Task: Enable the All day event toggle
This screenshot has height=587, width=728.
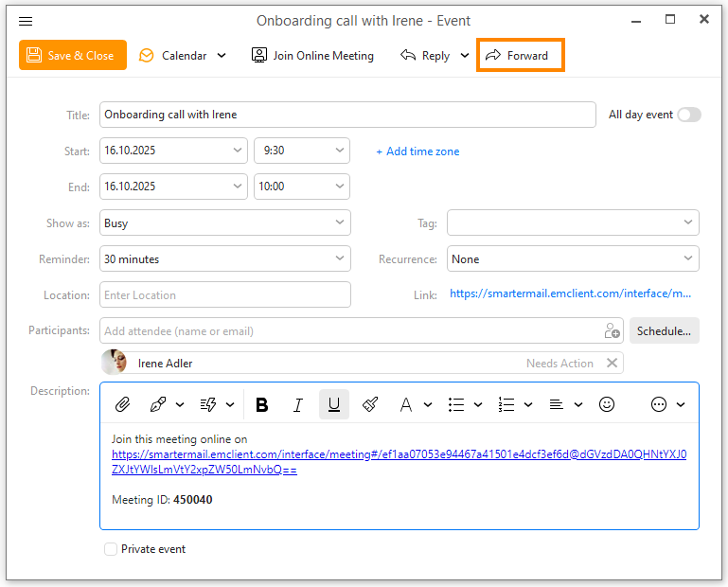Action: (x=688, y=115)
